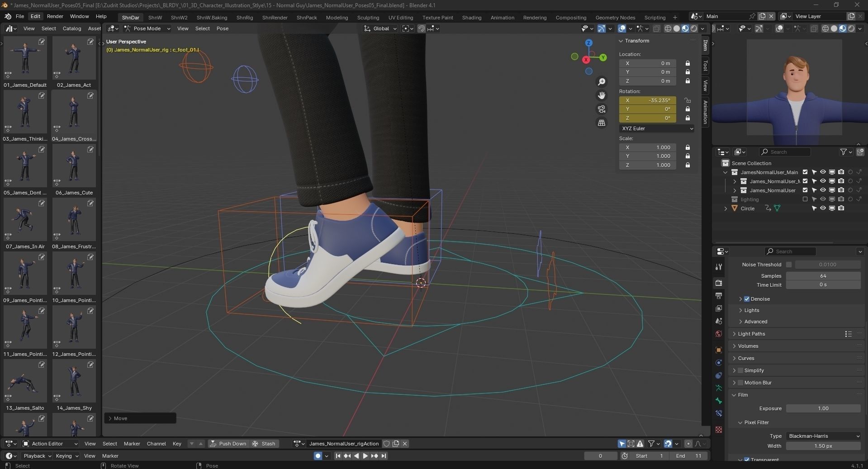Adjust the Samples value slider
The width and height of the screenshot is (868, 469).
click(x=823, y=276)
